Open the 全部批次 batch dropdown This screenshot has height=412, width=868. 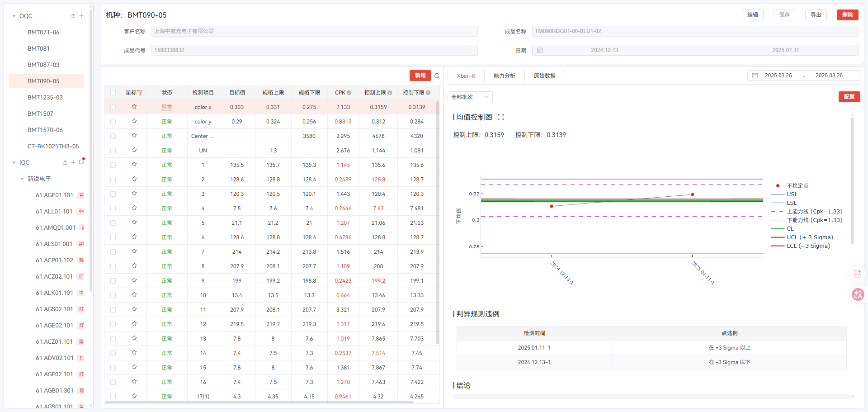[470, 97]
